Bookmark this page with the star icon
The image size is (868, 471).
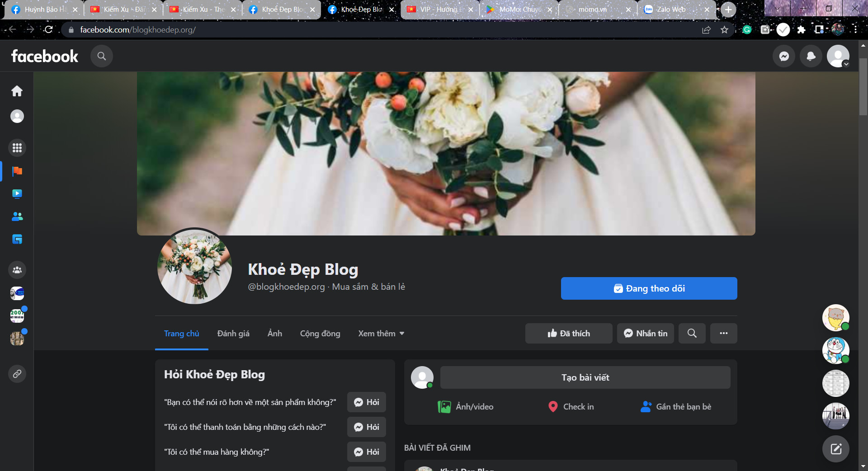[724, 30]
